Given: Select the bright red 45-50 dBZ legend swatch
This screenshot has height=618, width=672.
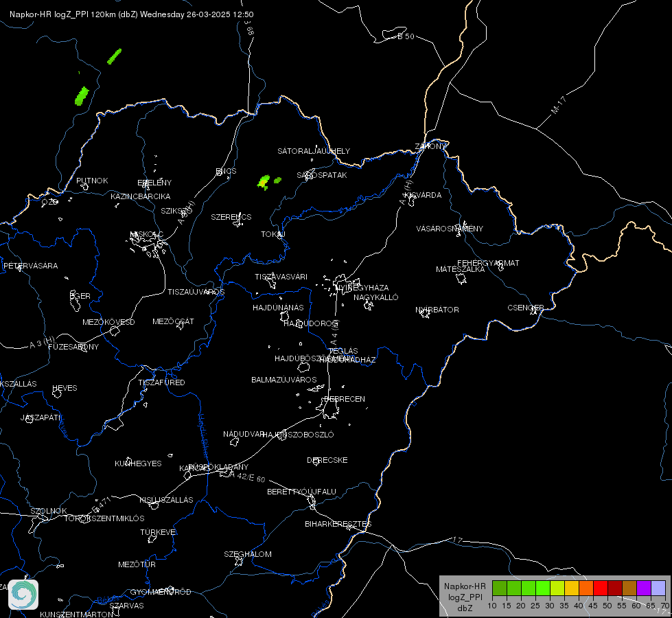Looking at the screenshot, I should click(600, 588).
